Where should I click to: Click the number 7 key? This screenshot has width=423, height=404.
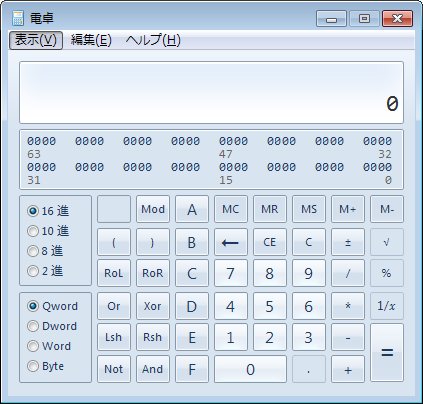click(231, 273)
